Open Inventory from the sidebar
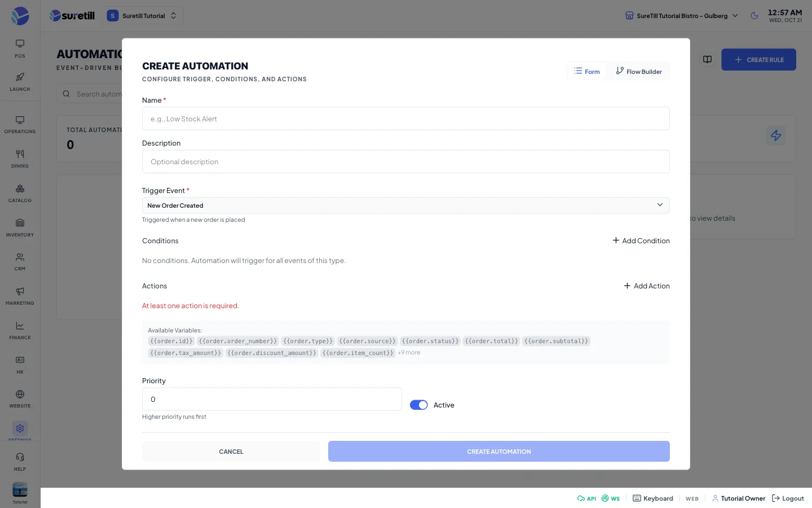Screen dimensions: 812x508 click(x=20, y=228)
